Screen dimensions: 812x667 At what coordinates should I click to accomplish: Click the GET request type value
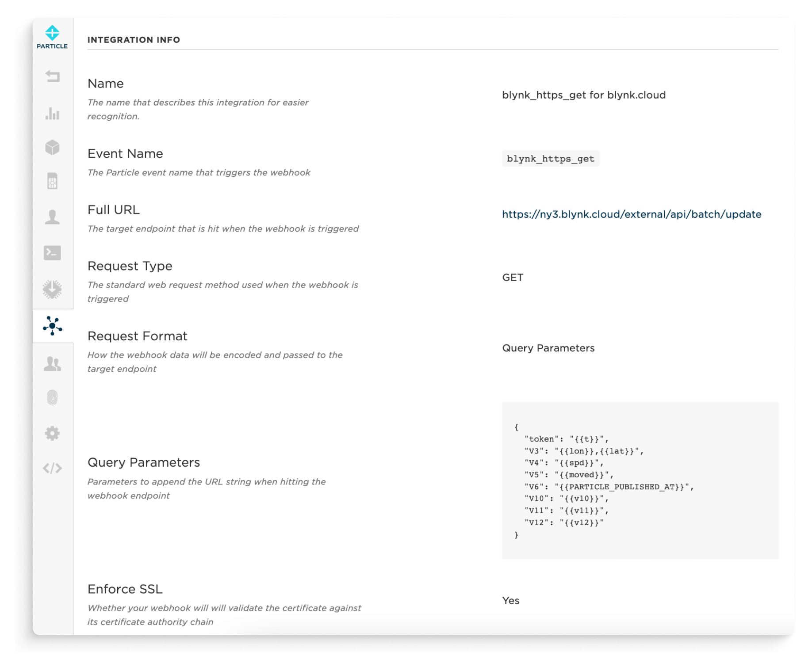coord(512,278)
